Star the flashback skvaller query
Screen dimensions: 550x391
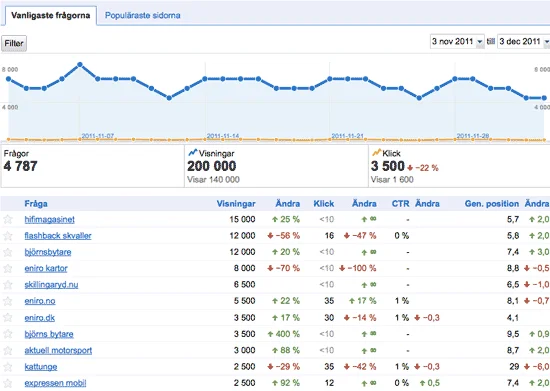(x=8, y=236)
